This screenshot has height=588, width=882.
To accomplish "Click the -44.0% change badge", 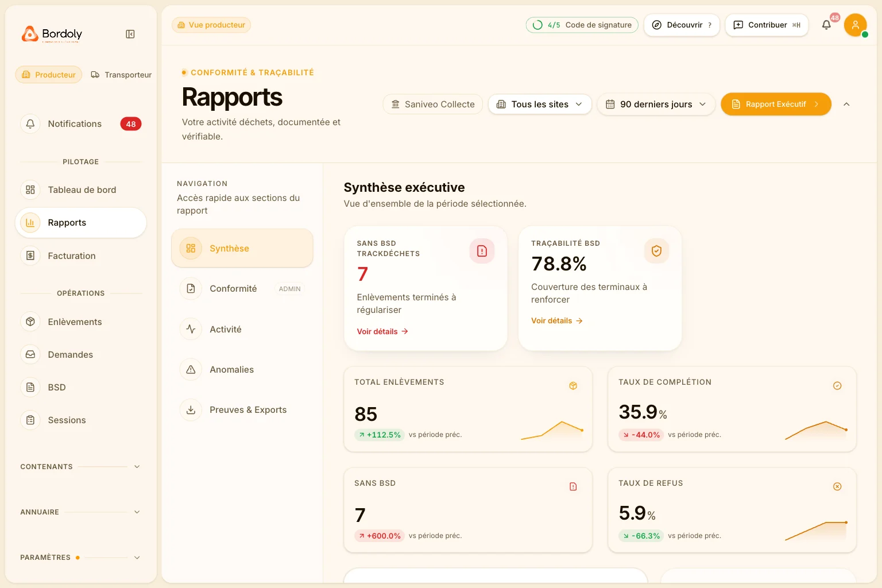I will (x=641, y=435).
